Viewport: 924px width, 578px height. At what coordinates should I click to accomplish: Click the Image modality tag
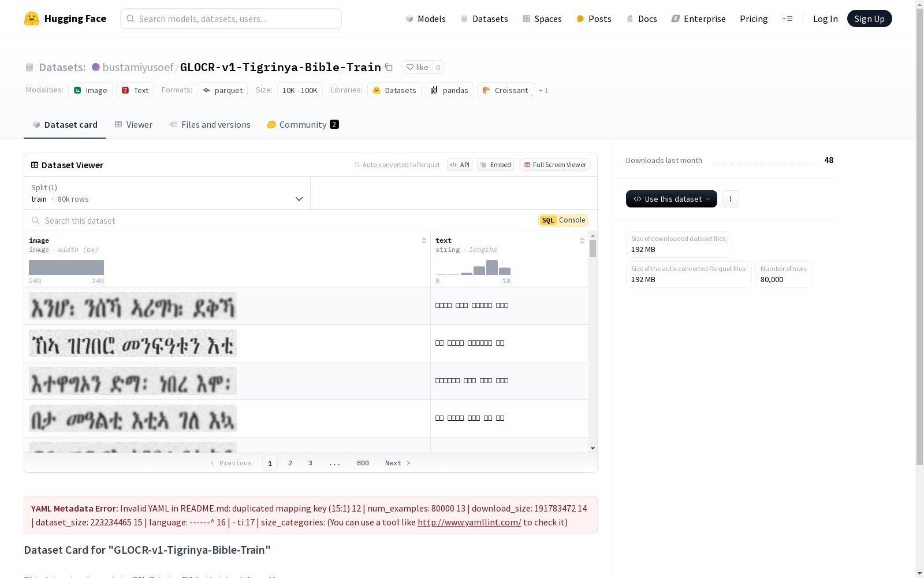[x=91, y=90]
